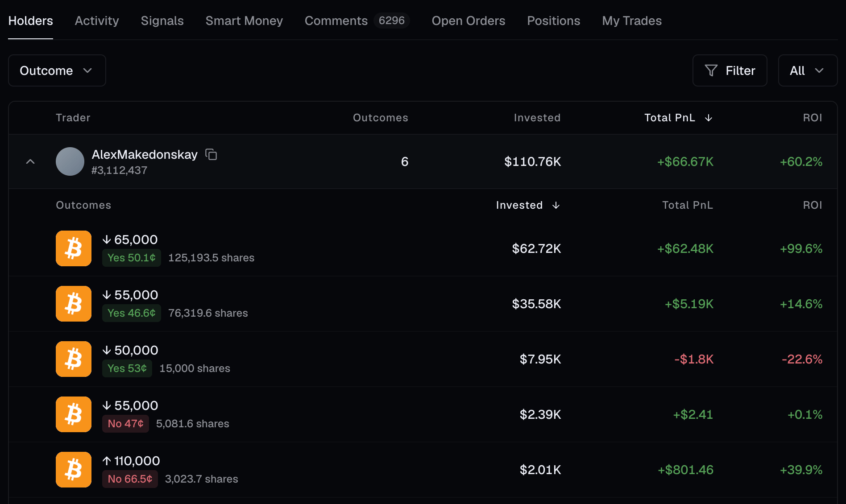
Task: Click the +$5.19K PnL value
Action: pyautogui.click(x=689, y=304)
